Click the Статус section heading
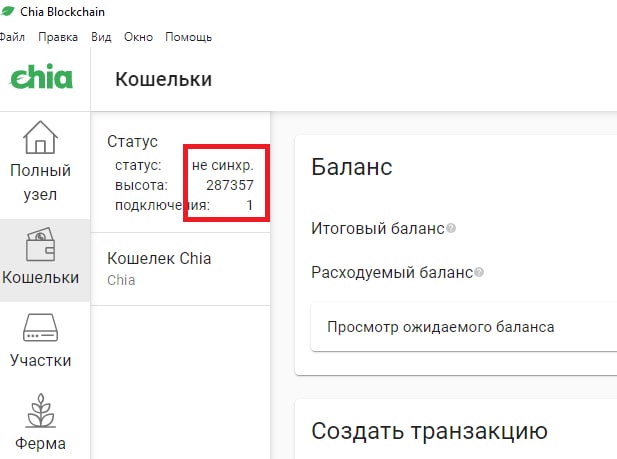Screen dimensions: 617x459 pyautogui.click(x=132, y=141)
